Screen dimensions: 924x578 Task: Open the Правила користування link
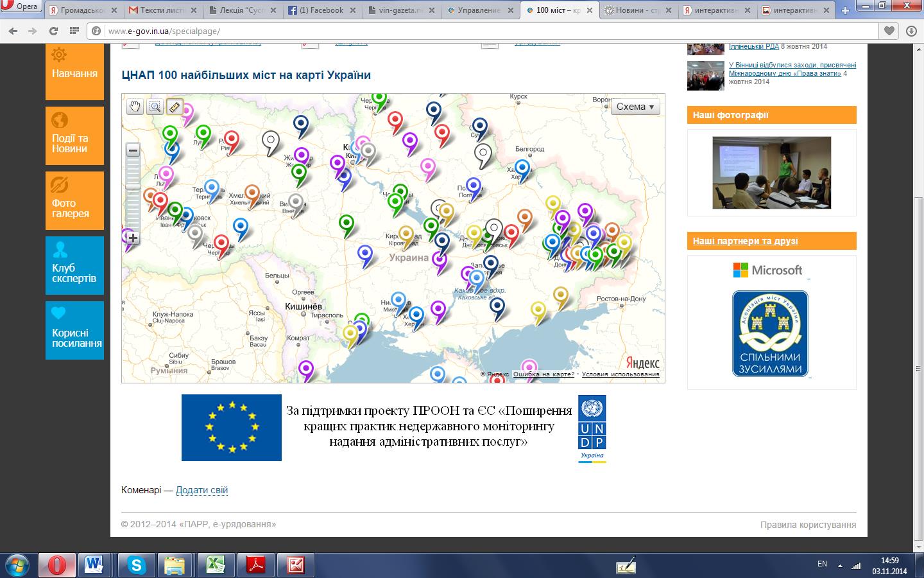click(808, 525)
